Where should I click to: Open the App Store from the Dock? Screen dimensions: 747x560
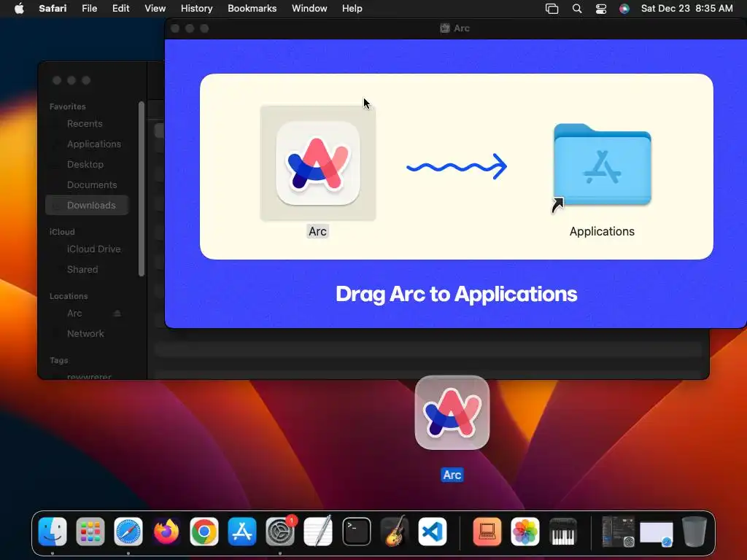click(242, 531)
